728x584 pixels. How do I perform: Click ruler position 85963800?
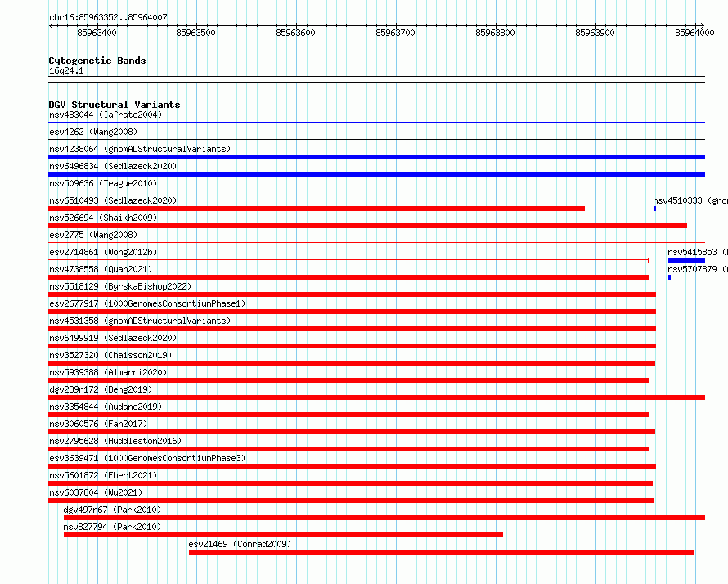tap(496, 33)
